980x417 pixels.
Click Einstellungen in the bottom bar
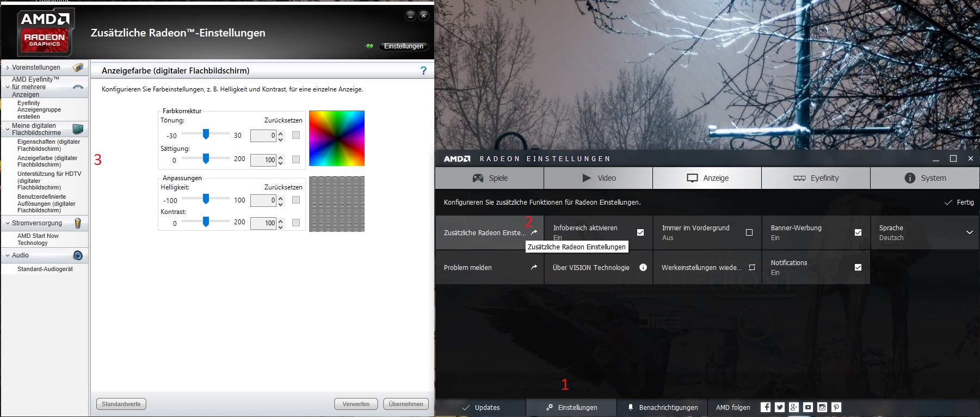(x=571, y=407)
